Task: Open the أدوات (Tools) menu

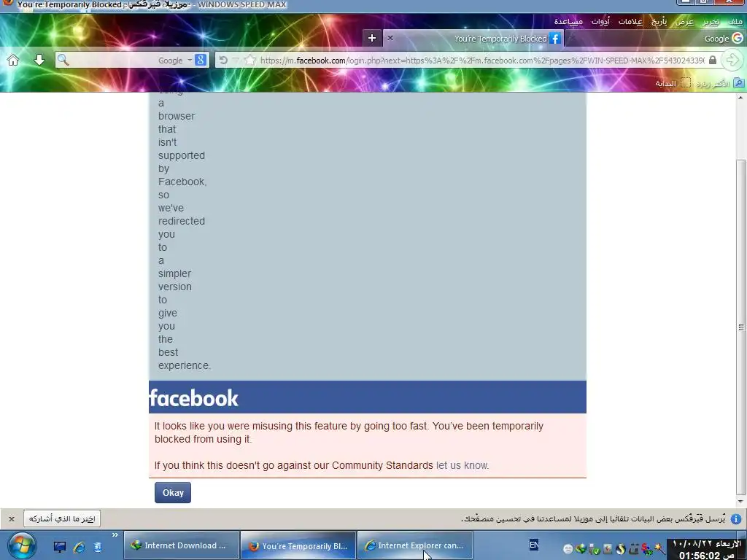Action: (x=600, y=21)
